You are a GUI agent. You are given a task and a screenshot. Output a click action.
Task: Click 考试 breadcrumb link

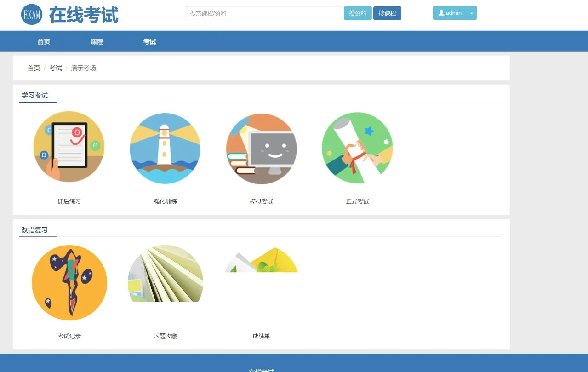(56, 68)
